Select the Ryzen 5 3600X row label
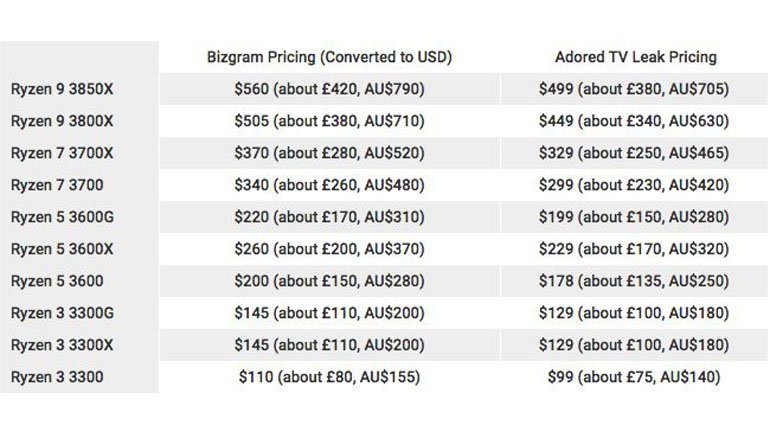This screenshot has height=434, width=770. click(62, 249)
